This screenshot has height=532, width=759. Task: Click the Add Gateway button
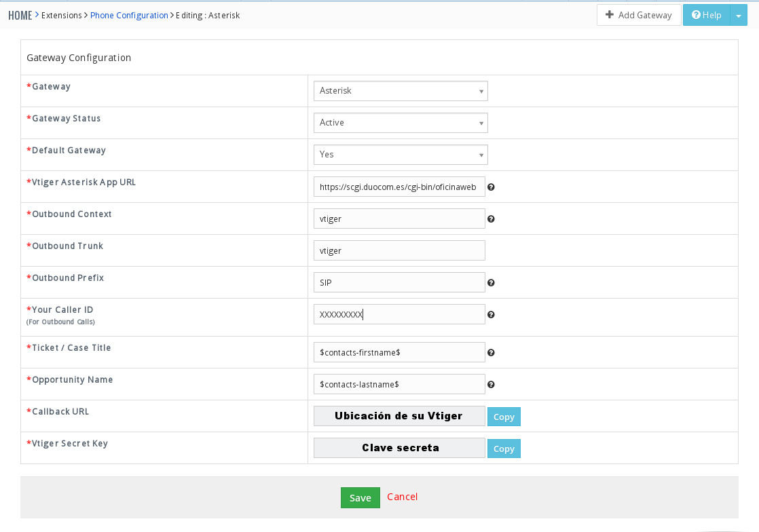pos(638,15)
